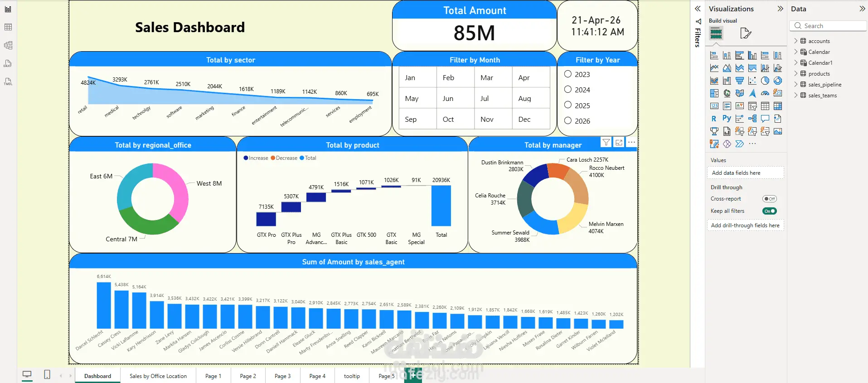
Task: Select the Scatter chart visual
Action: point(752,81)
